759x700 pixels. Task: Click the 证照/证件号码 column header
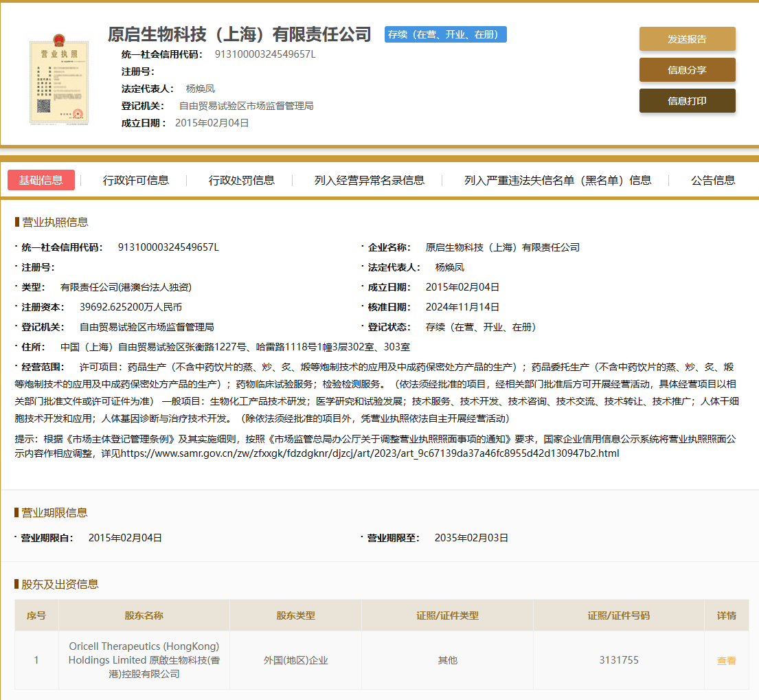[x=619, y=616]
